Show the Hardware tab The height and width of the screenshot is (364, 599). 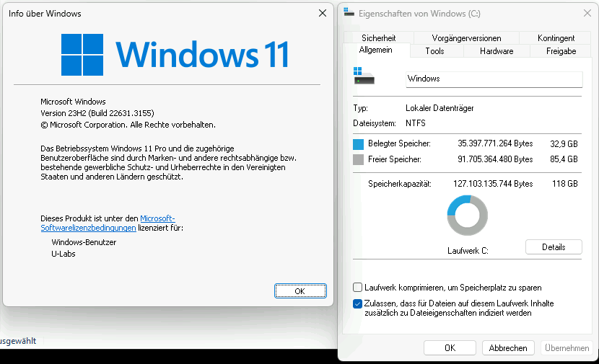coord(497,51)
